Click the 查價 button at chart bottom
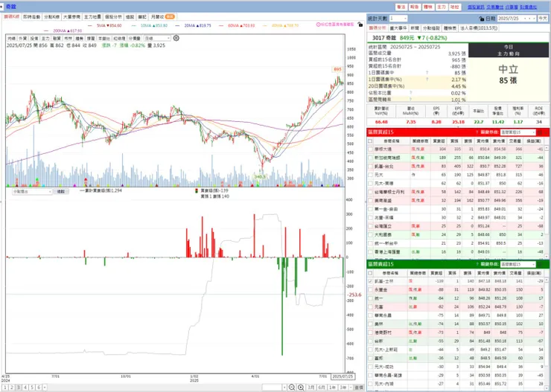The width and height of the screenshot is (551, 392). coord(359,388)
